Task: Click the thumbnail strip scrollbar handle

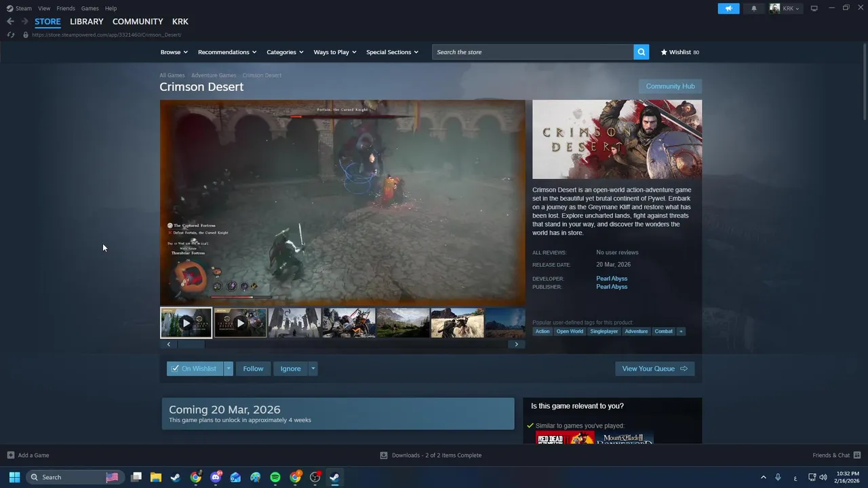Action: pos(191,344)
